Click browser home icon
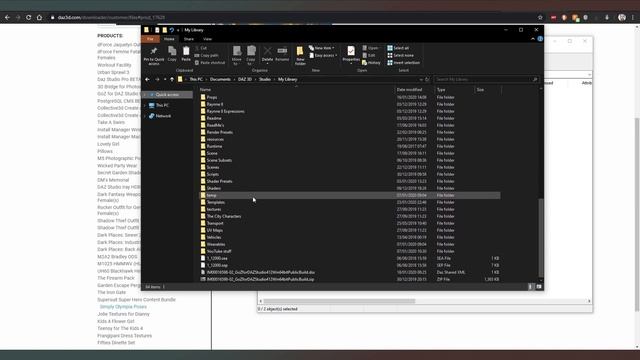Viewport: 640px width, 360px height. (39, 18)
